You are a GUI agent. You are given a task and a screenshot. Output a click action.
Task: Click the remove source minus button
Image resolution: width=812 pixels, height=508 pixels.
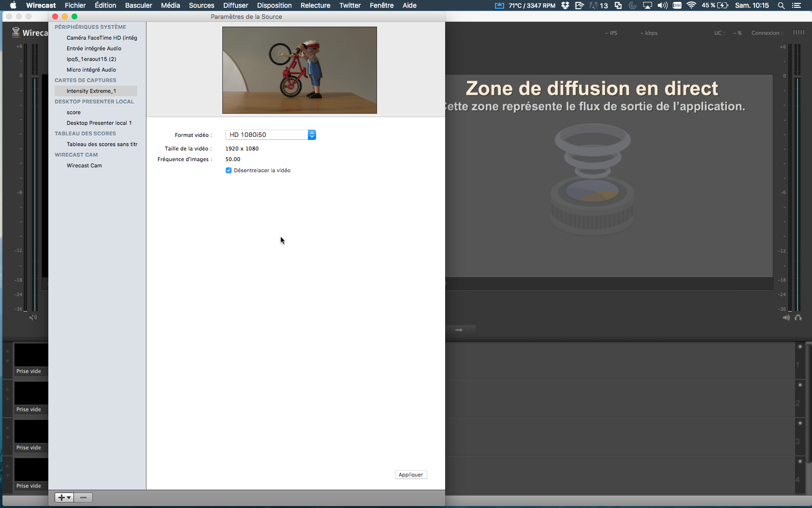83,497
